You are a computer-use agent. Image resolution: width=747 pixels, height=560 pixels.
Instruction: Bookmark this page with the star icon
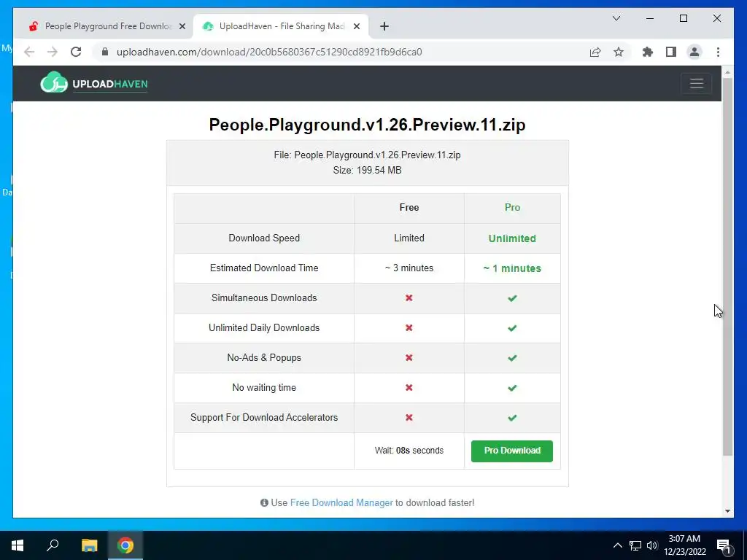(x=619, y=52)
